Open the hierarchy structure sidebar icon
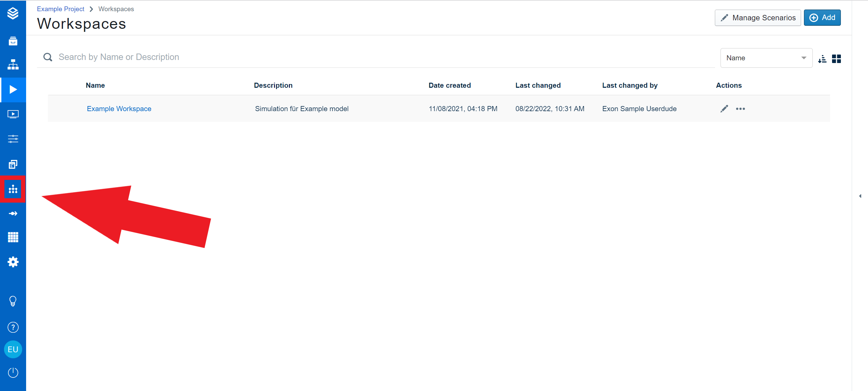The height and width of the screenshot is (391, 868). [x=13, y=64]
